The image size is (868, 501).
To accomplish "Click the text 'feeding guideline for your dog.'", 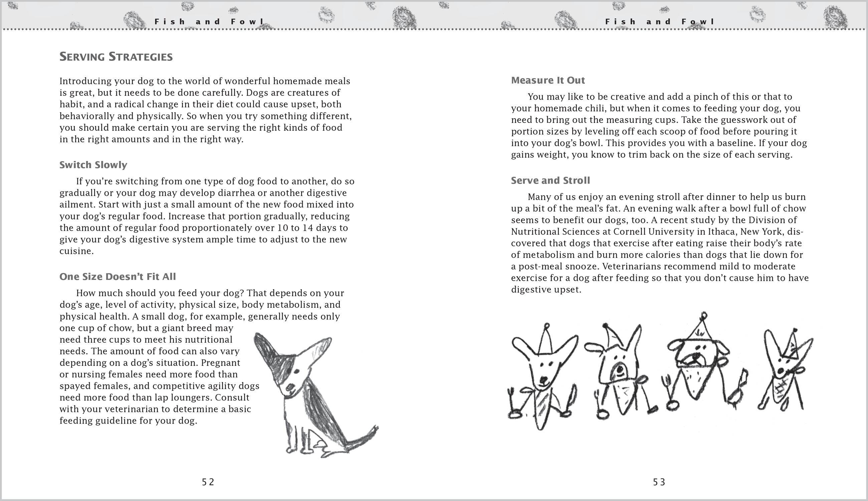I will (128, 421).
